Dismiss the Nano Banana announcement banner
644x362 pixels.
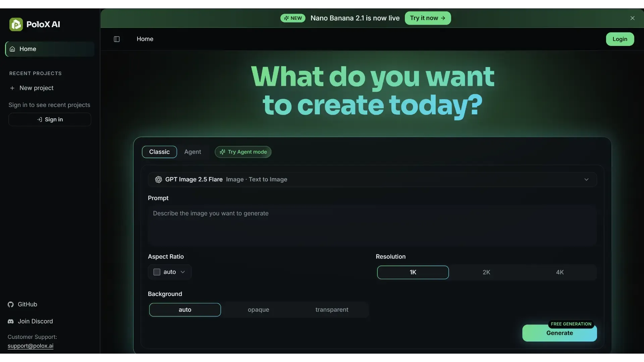[632, 18]
